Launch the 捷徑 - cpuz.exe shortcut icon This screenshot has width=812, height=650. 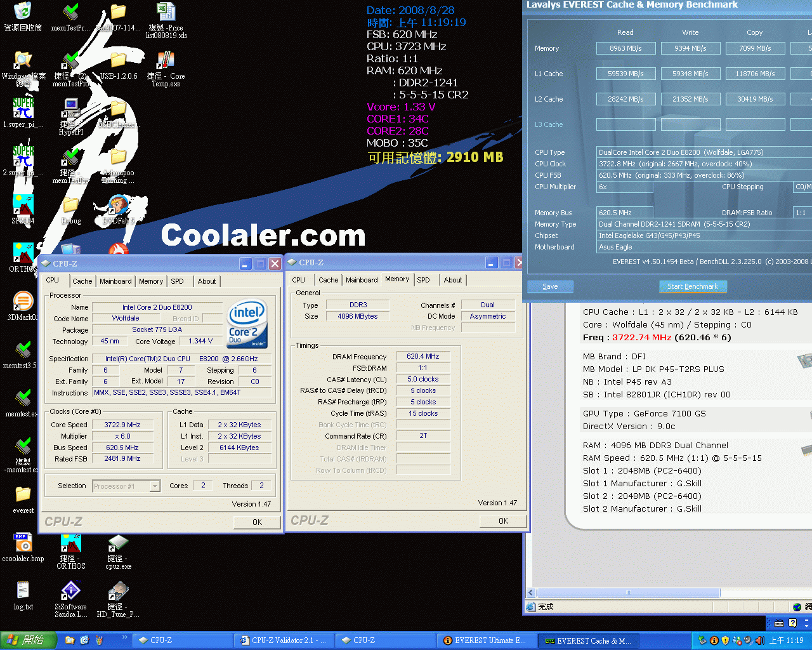[x=118, y=542]
